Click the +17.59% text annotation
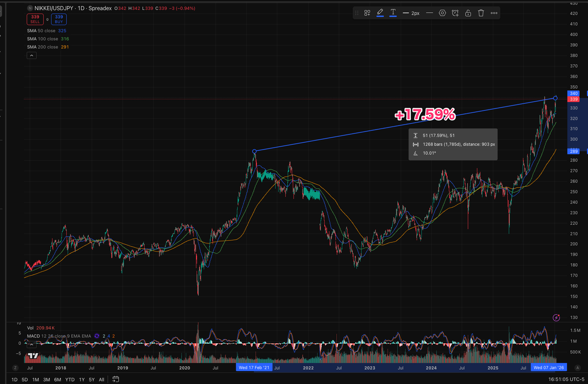Image resolution: width=588 pixels, height=384 pixels. (x=425, y=115)
